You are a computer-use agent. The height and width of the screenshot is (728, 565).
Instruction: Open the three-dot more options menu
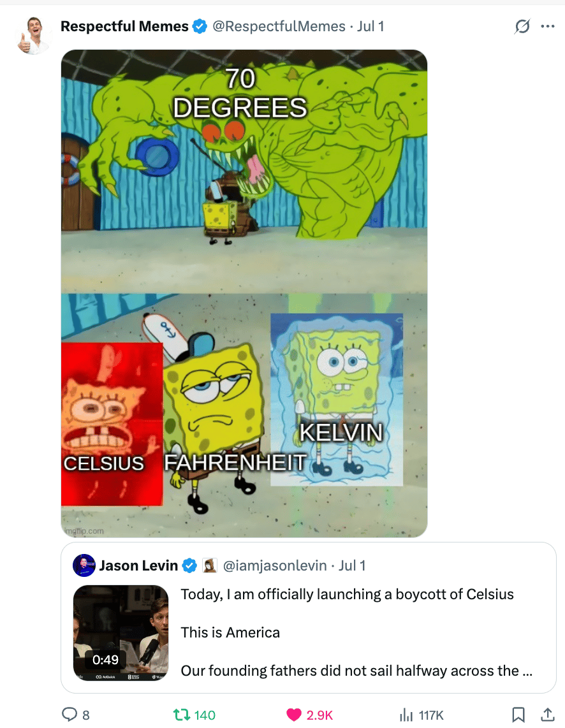point(548,27)
